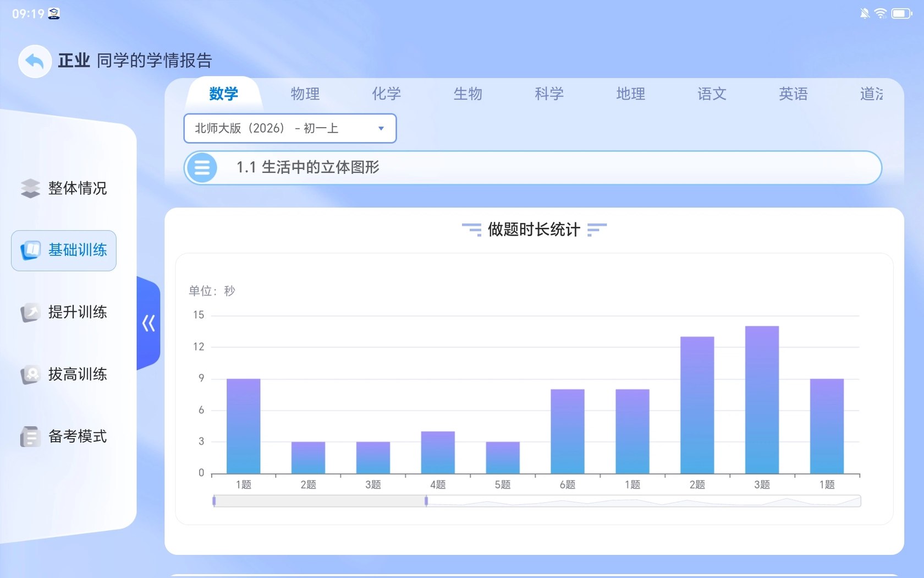The height and width of the screenshot is (578, 924).
Task: Click the first 1题 bar in chart
Action: pos(244,426)
